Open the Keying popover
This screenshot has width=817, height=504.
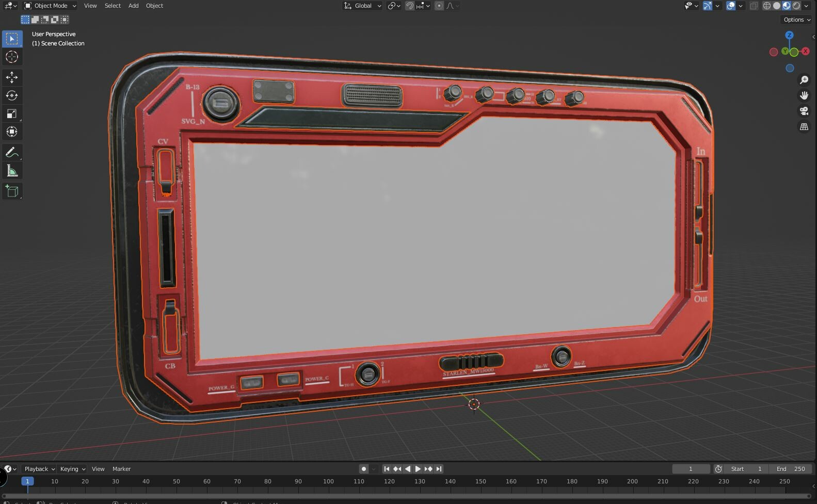coord(72,469)
